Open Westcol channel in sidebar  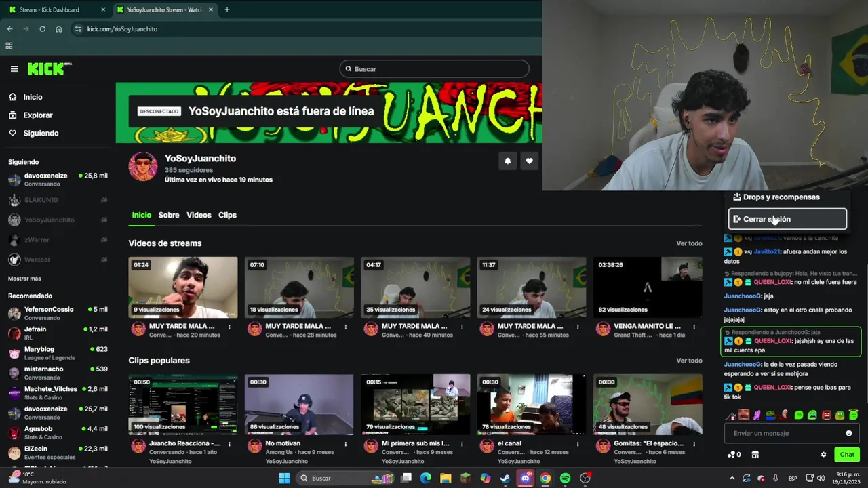(57, 260)
